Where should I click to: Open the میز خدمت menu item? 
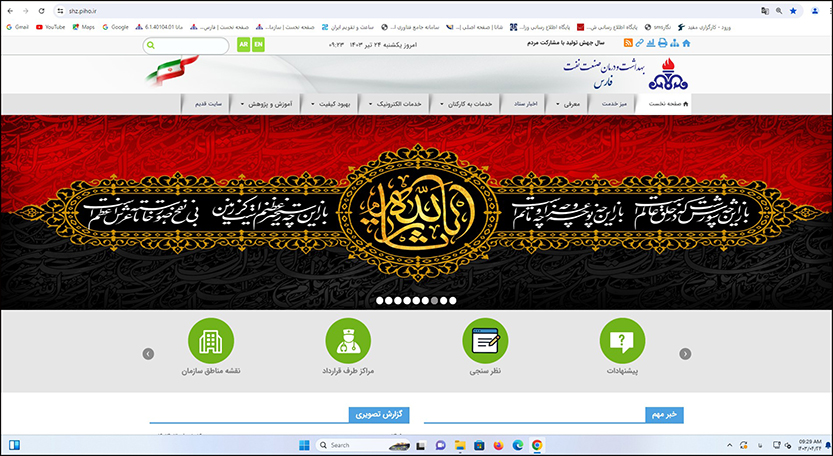(614, 104)
